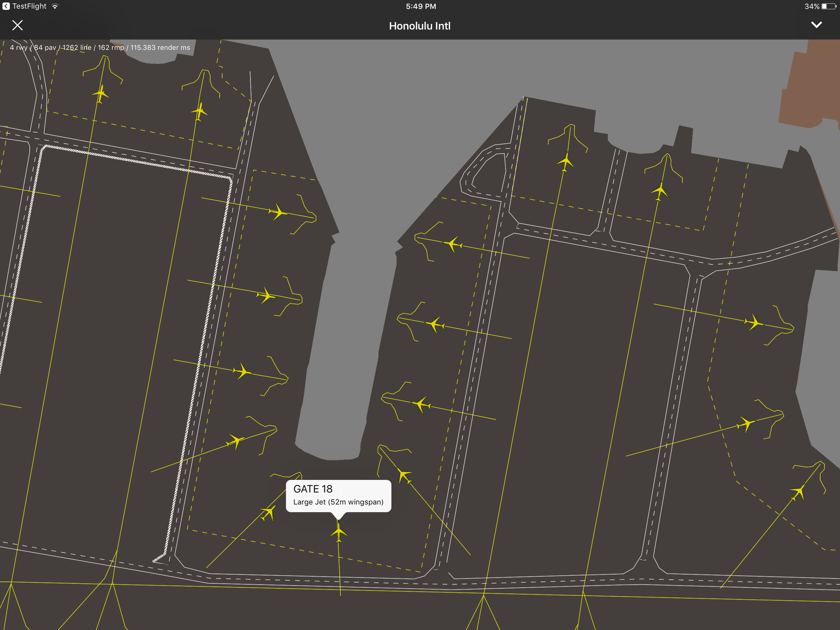Close the Honolulu Intl airport map
840x630 pixels.
pos(18,26)
